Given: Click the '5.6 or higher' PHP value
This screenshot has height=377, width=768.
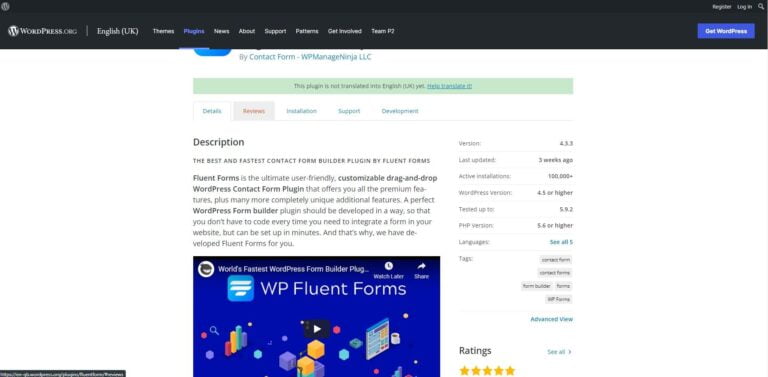Looking at the screenshot, I should tap(555, 226).
